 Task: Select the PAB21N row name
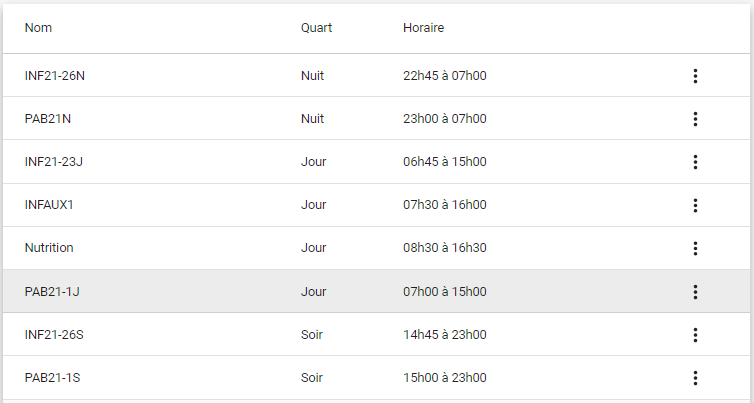point(48,119)
